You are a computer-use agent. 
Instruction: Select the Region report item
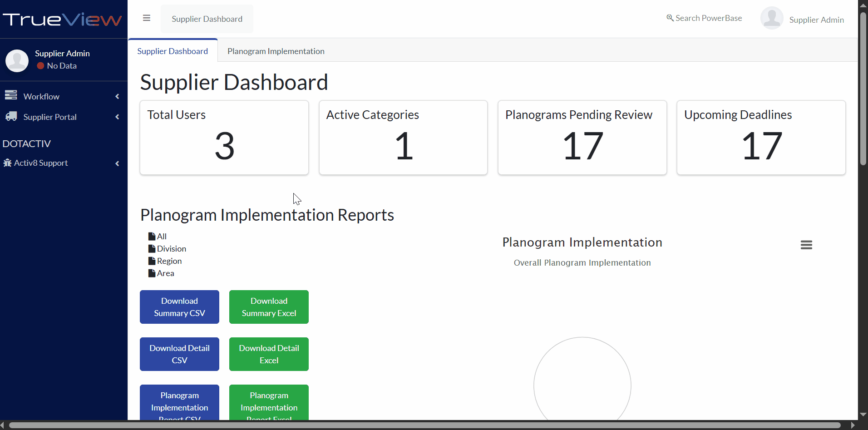[165, 261]
